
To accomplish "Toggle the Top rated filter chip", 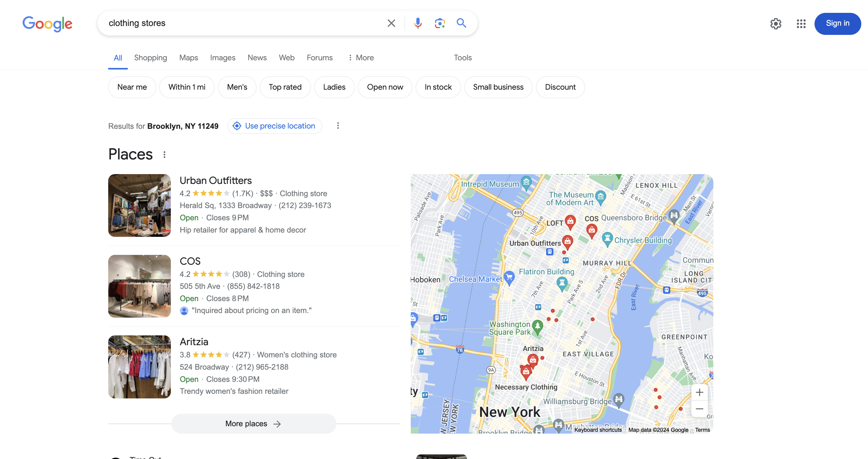I will [285, 87].
